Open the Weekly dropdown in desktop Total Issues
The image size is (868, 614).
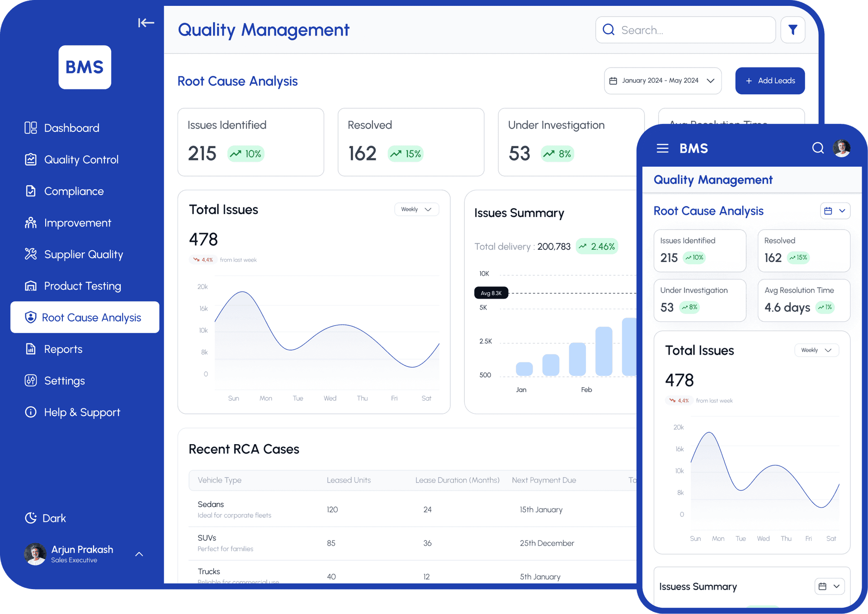(416, 209)
